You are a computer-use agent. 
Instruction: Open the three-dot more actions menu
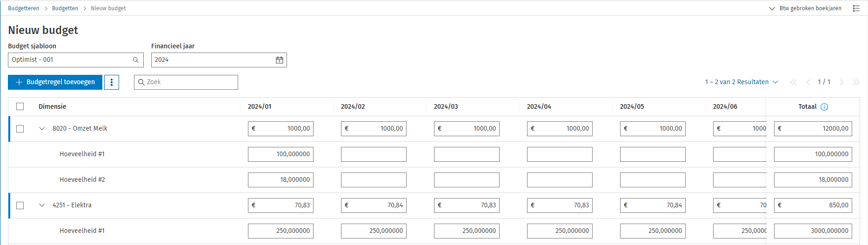[x=112, y=82]
